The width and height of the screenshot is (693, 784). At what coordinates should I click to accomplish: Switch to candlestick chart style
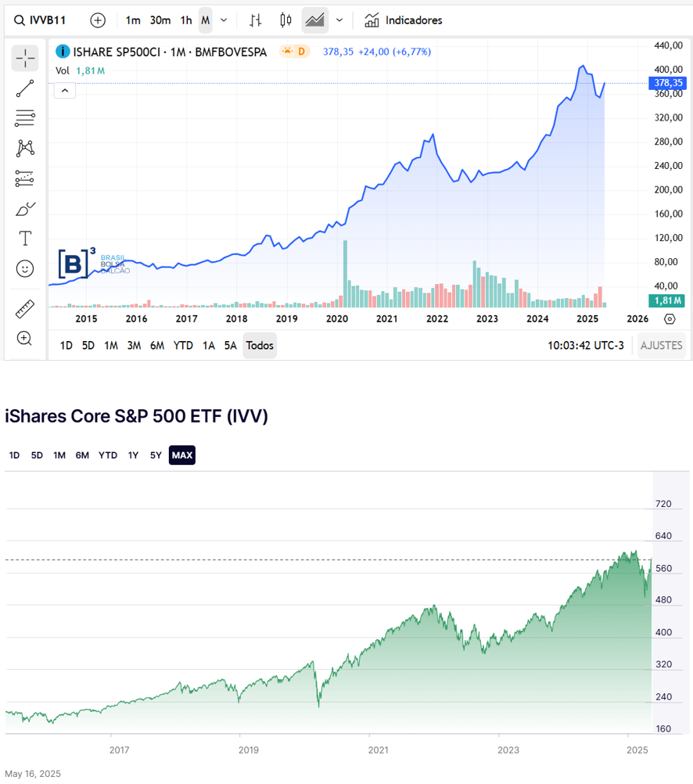click(x=285, y=20)
